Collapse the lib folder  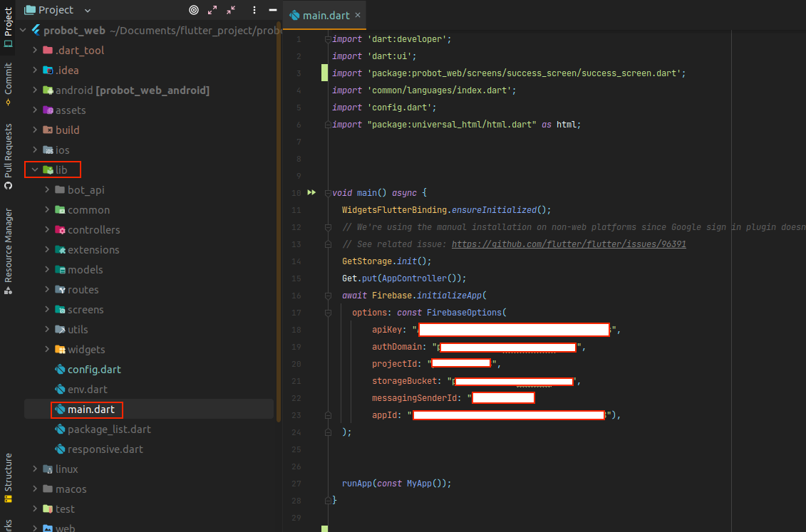(x=35, y=170)
